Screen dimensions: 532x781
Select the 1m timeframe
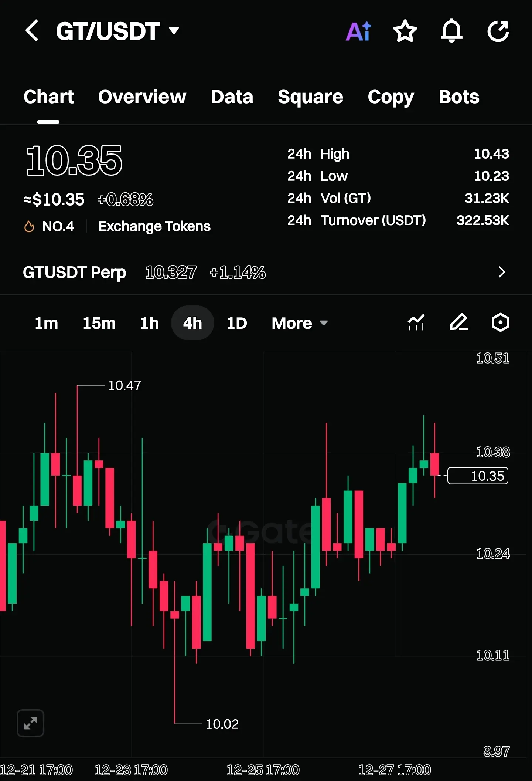(x=47, y=323)
